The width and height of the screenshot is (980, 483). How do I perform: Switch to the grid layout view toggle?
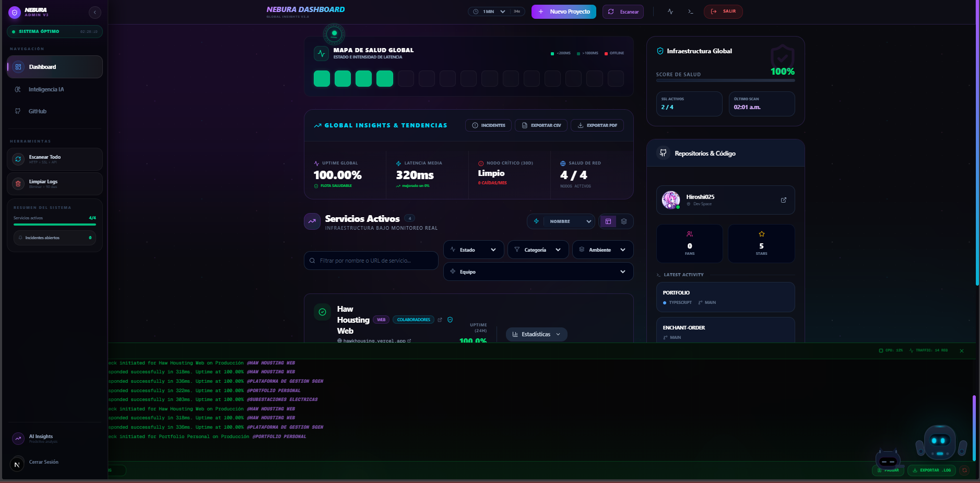click(608, 221)
